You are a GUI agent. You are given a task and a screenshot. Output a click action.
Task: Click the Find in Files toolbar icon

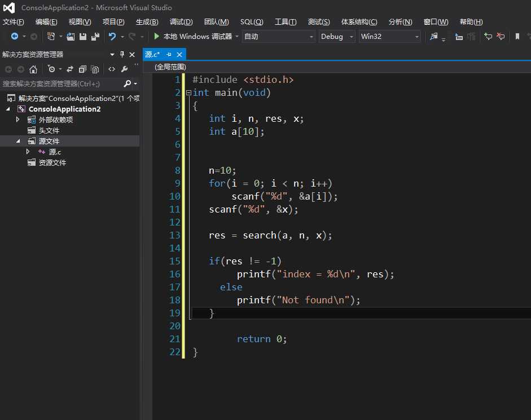click(434, 36)
